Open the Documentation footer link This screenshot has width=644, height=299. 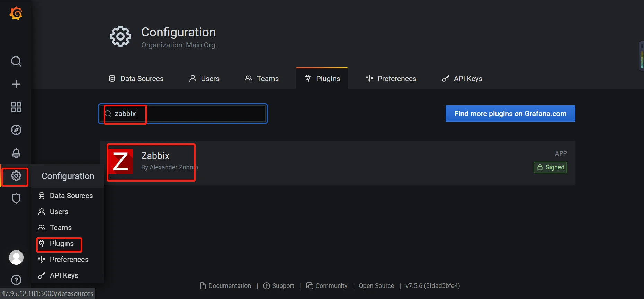pos(226,286)
